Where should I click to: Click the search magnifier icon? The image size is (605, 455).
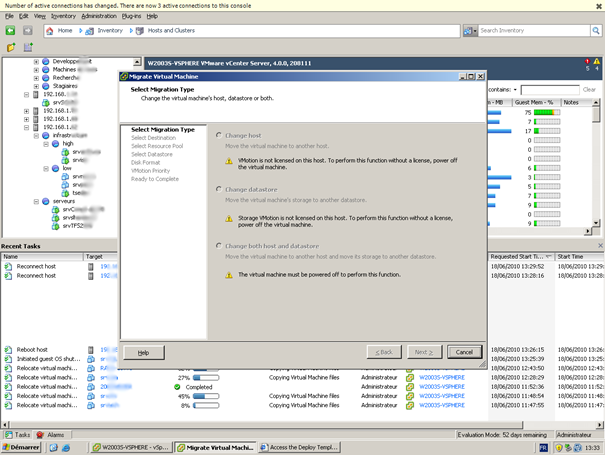[596, 30]
